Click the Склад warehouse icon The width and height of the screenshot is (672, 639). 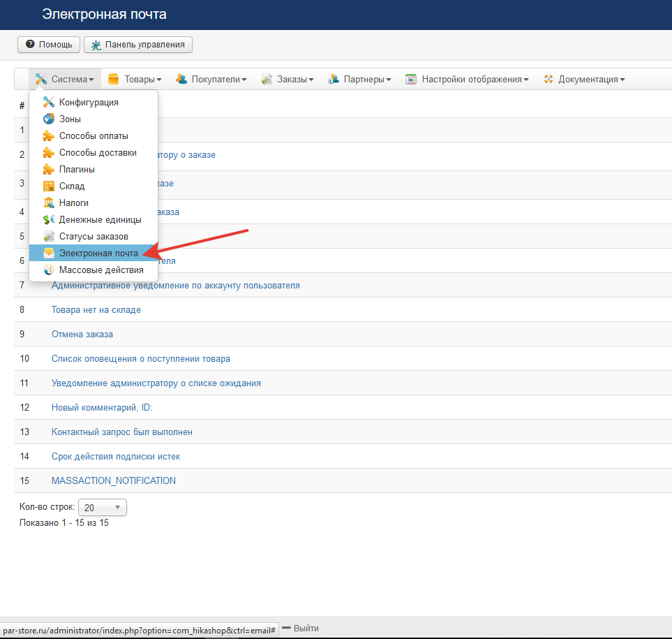click(48, 186)
